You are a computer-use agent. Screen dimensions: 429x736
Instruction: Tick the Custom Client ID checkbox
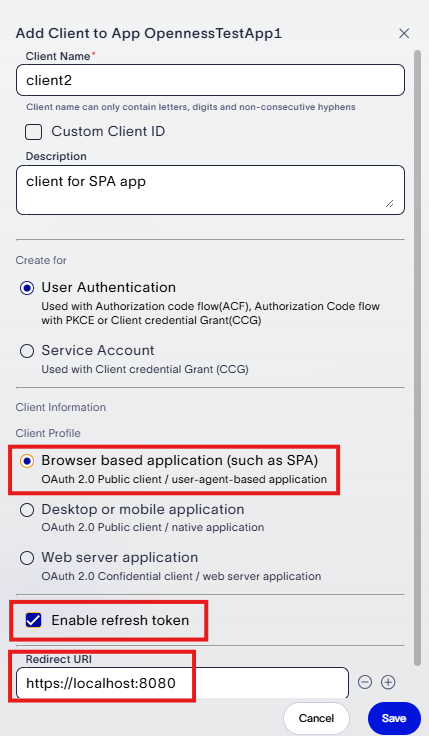(33, 132)
